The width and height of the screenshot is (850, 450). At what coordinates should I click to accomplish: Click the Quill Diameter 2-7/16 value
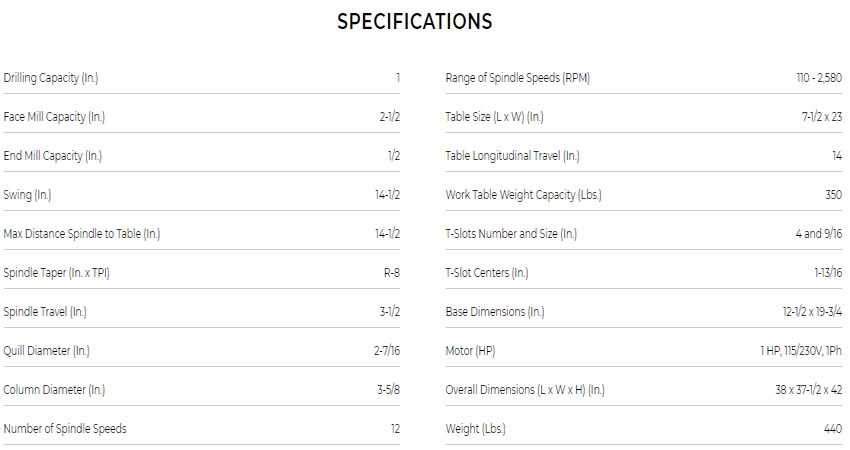[386, 351]
